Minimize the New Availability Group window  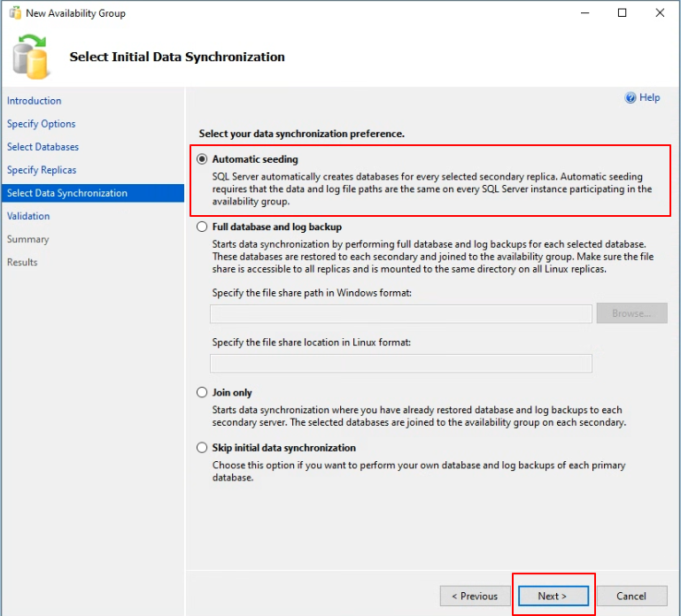[x=585, y=13]
